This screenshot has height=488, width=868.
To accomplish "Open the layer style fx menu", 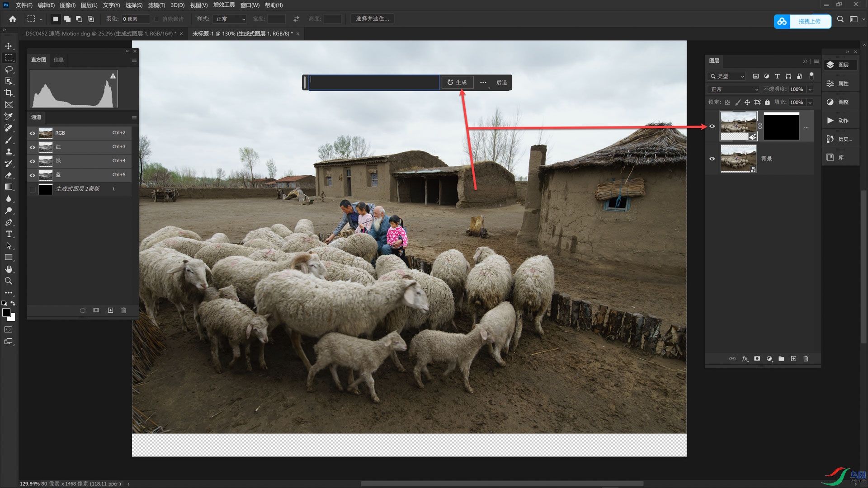I will 745,359.
